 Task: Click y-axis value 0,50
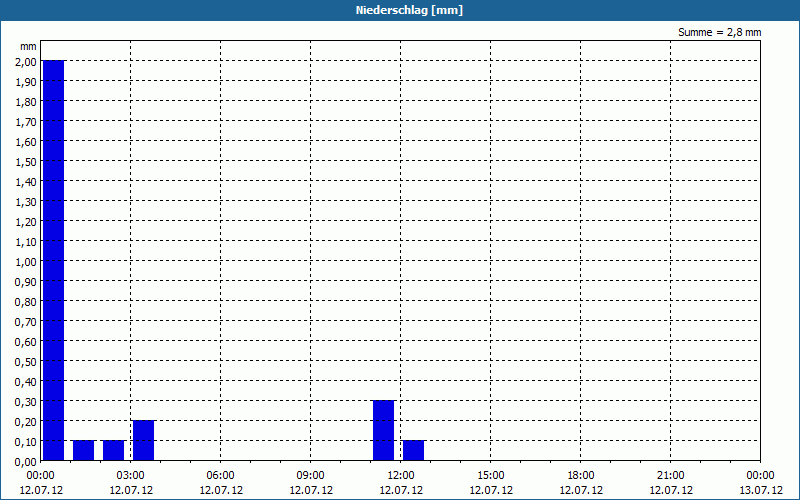coord(27,361)
